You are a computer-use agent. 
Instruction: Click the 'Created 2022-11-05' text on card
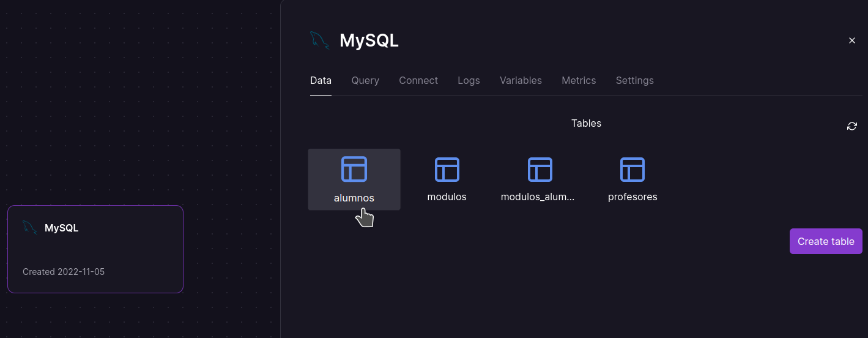(64, 271)
